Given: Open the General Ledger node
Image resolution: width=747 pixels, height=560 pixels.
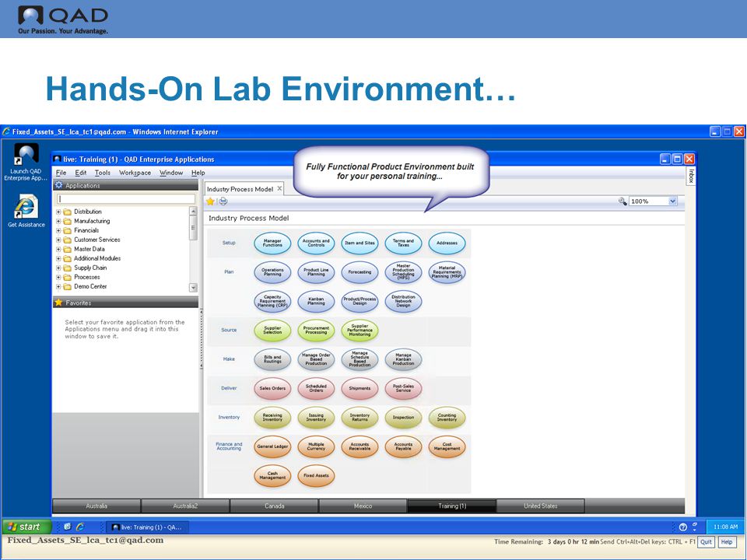Looking at the screenshot, I should [x=272, y=446].
